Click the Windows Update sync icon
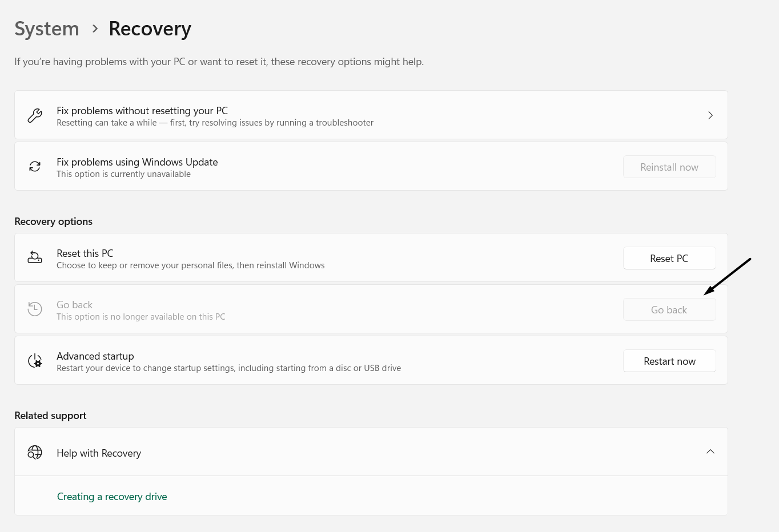The width and height of the screenshot is (779, 532). pyautogui.click(x=35, y=167)
